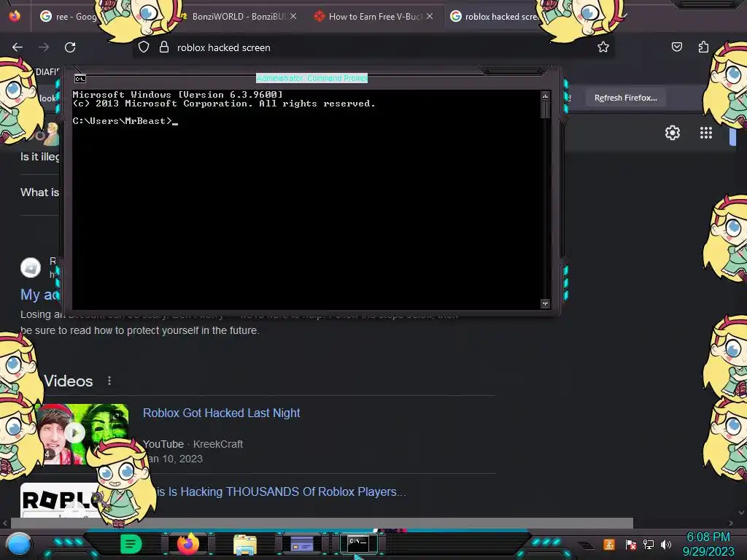
Task: Open more options next to Videos heading
Action: [x=109, y=381]
